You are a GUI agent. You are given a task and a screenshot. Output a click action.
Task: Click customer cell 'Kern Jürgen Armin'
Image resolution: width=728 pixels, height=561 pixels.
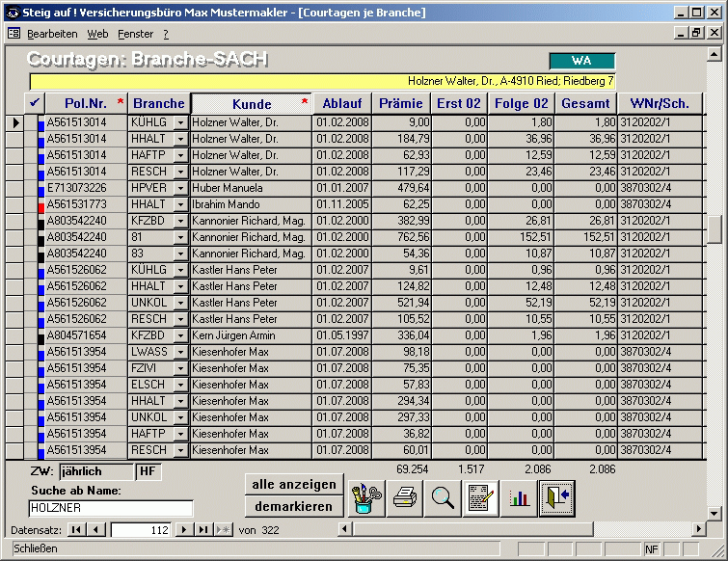(x=251, y=335)
